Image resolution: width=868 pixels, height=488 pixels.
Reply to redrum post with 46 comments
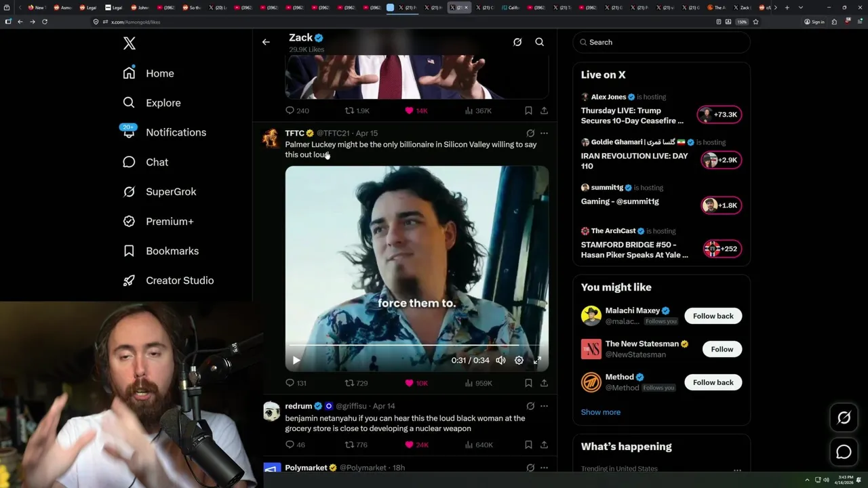[x=296, y=445]
